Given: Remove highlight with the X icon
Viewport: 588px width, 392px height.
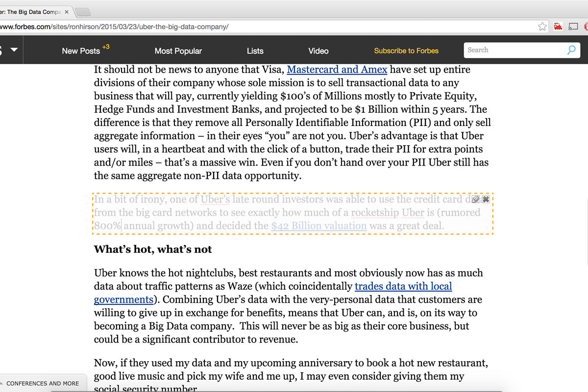Looking at the screenshot, I should pyautogui.click(x=486, y=199).
